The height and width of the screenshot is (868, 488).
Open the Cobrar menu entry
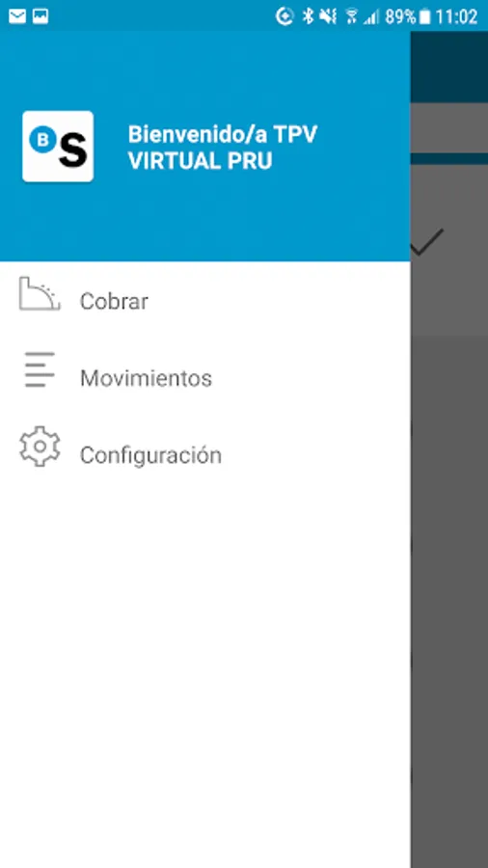pos(205,301)
